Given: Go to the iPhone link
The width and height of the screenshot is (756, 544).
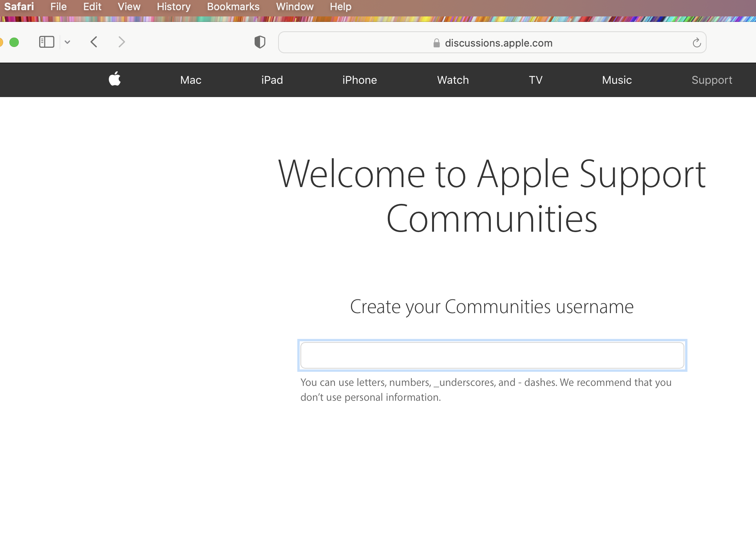Looking at the screenshot, I should (x=359, y=80).
